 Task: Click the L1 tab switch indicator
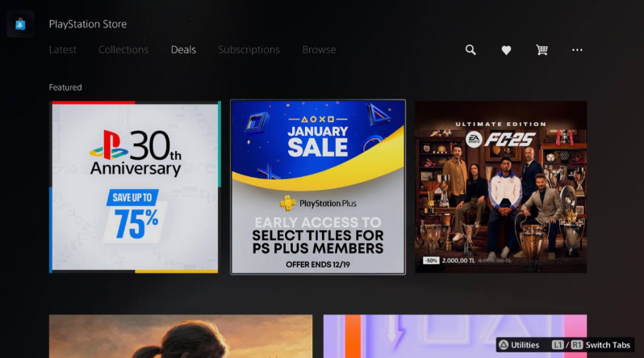(558, 345)
